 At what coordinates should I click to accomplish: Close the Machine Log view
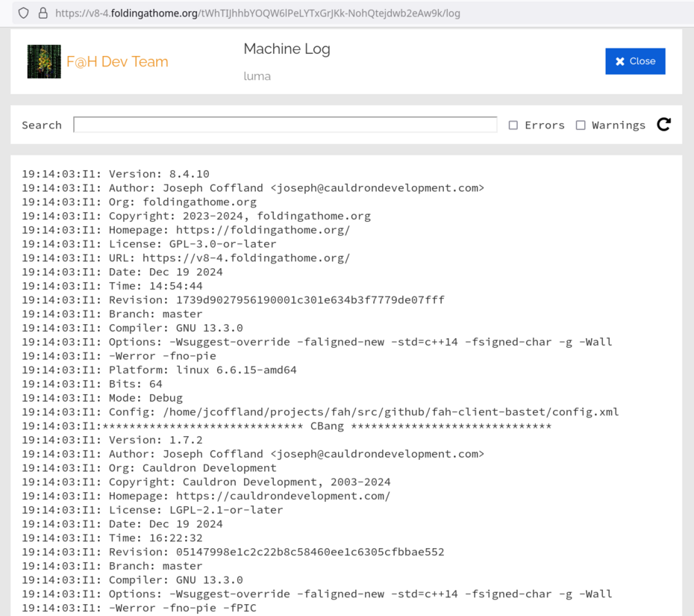635,61
